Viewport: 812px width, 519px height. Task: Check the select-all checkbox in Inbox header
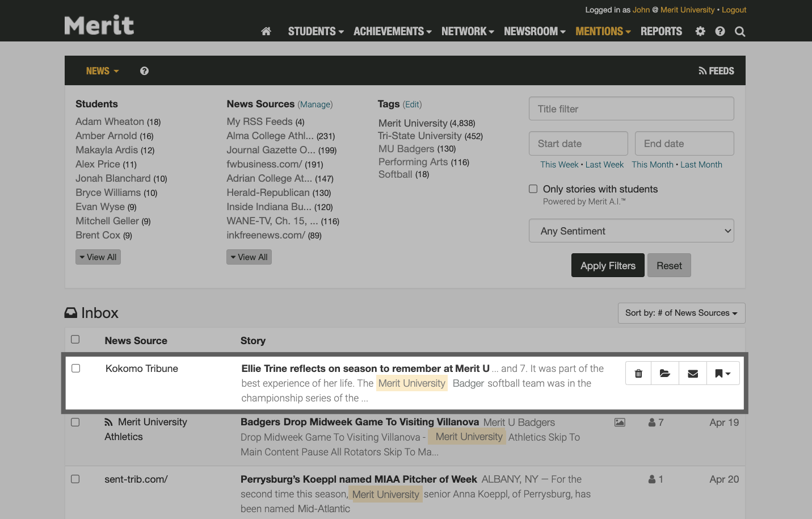[75, 339]
